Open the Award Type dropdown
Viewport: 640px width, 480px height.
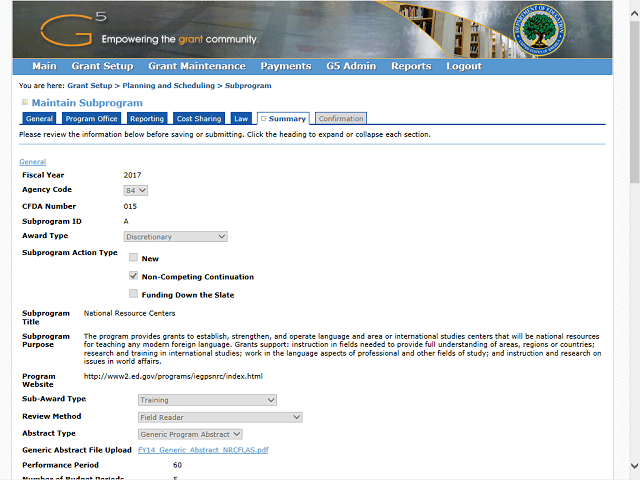click(x=176, y=237)
